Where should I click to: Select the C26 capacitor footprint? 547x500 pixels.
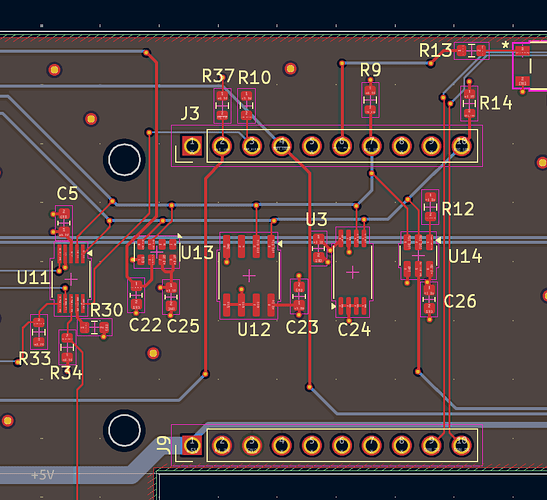tap(429, 299)
